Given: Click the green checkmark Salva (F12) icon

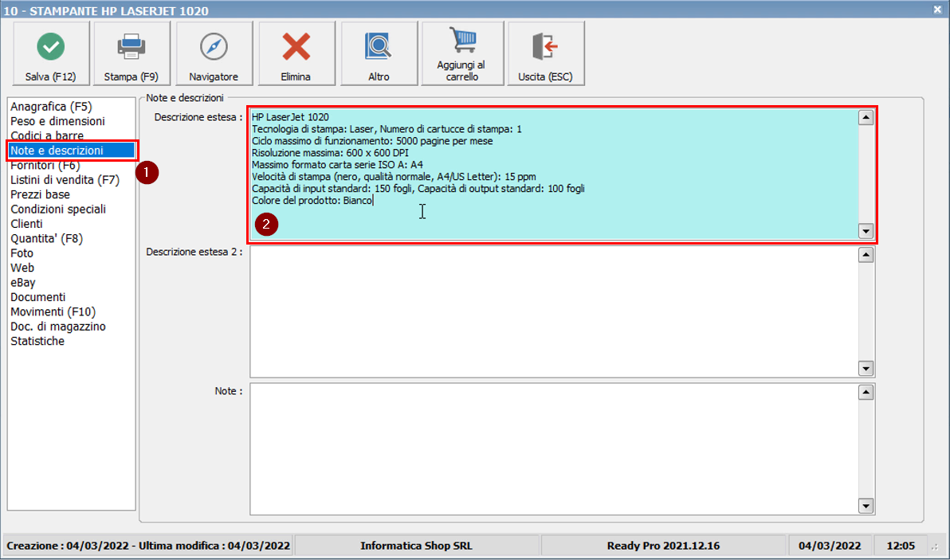Looking at the screenshot, I should click(x=51, y=47).
